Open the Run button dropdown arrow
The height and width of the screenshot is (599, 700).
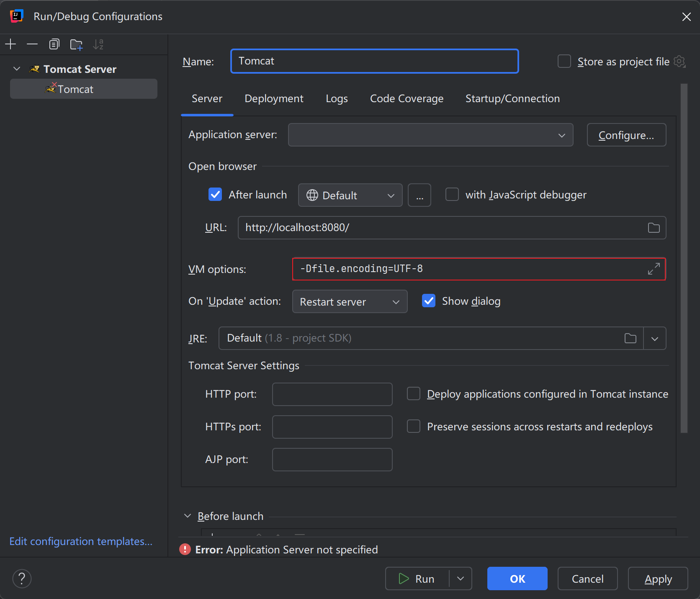(461, 578)
